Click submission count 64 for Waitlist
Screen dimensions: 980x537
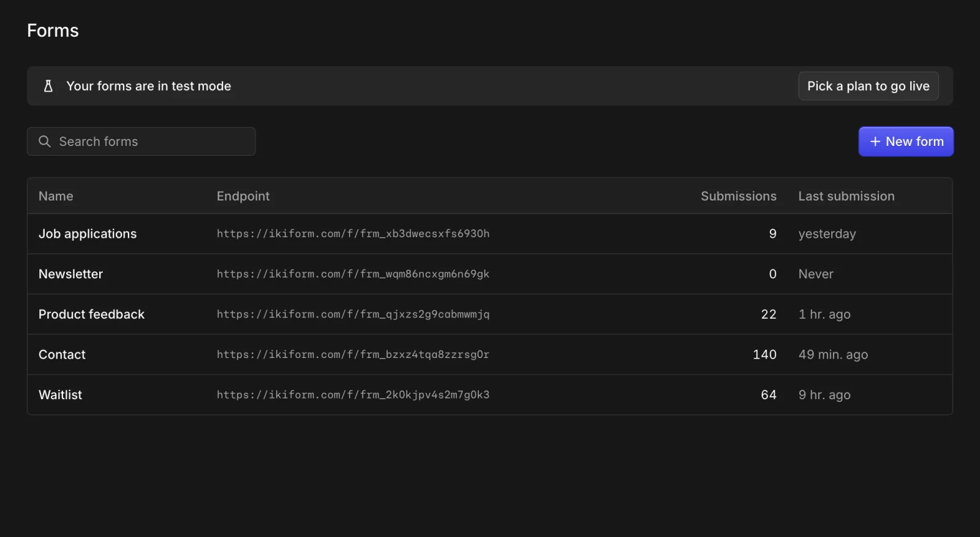pos(769,395)
